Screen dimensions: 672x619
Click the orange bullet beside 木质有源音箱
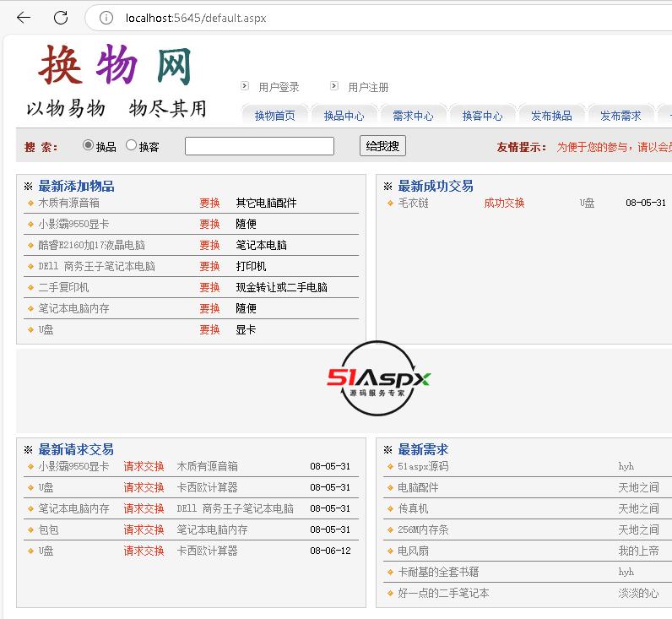tap(30, 203)
